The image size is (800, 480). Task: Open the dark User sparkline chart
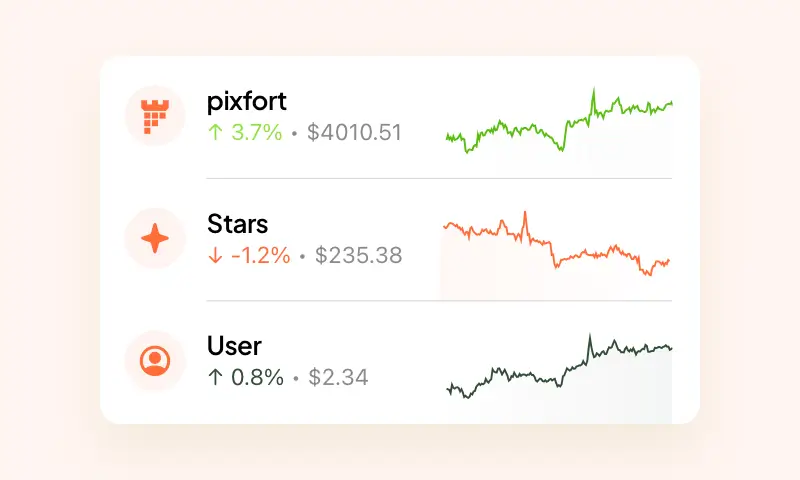(x=558, y=368)
